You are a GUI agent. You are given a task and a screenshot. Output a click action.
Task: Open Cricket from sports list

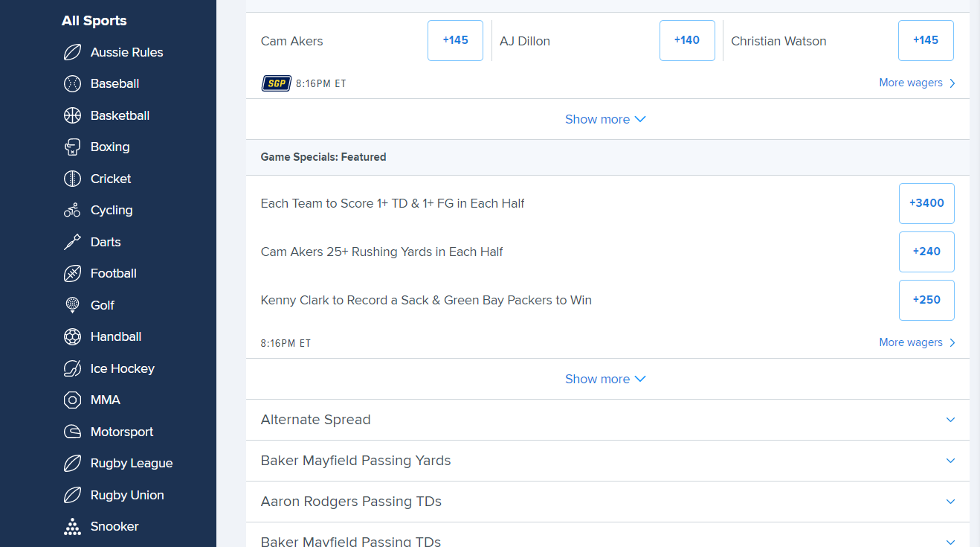coord(111,179)
